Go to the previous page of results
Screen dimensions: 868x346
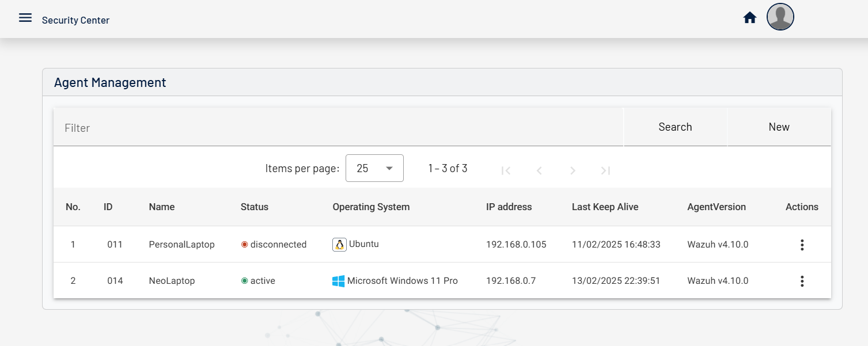[539, 170]
